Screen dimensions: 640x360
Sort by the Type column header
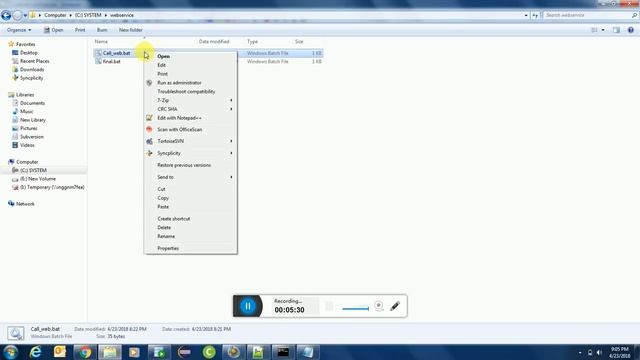(x=252, y=42)
